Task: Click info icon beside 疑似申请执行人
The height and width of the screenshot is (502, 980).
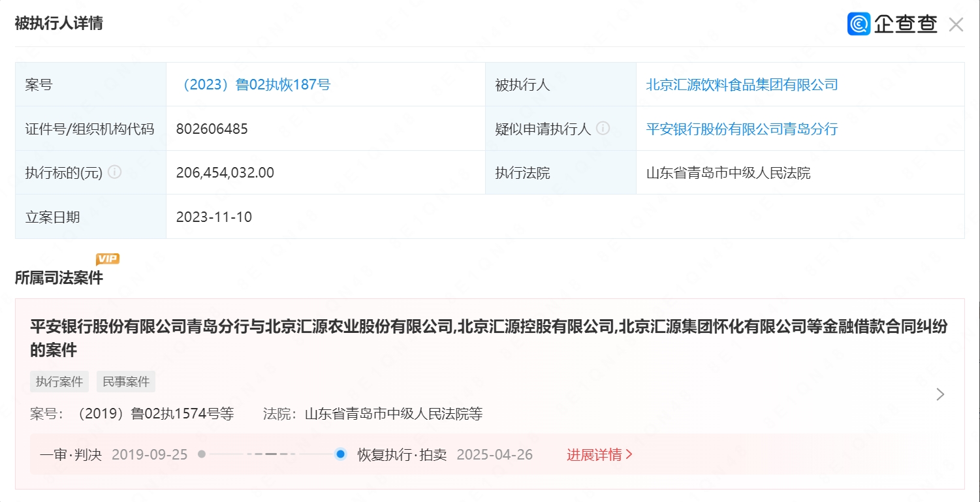Action: tap(603, 129)
